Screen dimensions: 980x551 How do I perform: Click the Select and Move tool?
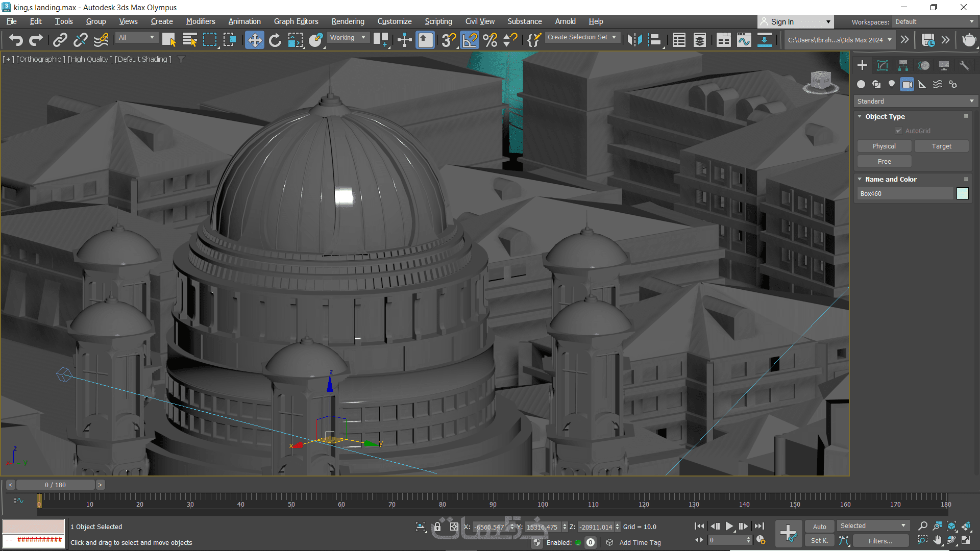254,40
